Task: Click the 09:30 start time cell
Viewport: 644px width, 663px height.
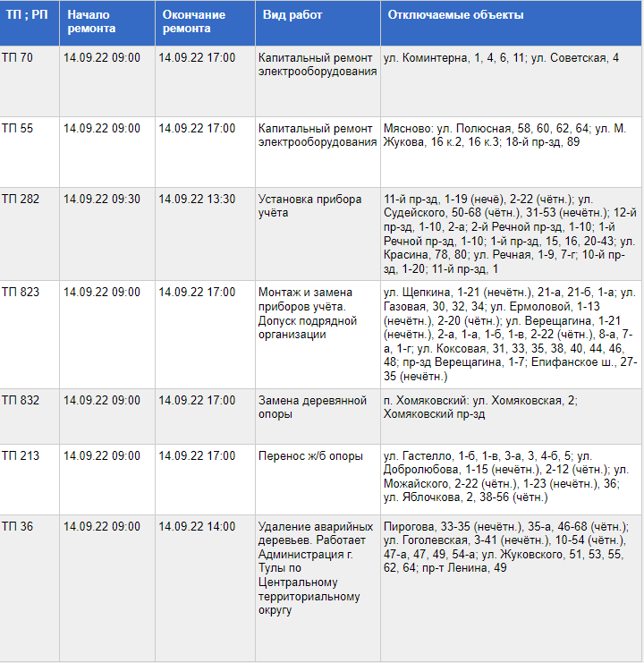Action: pos(102,199)
